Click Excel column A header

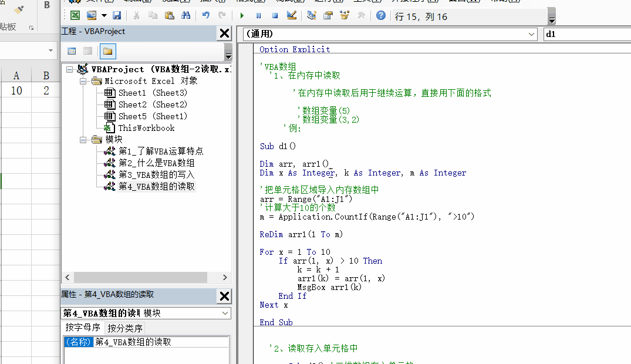16,76
